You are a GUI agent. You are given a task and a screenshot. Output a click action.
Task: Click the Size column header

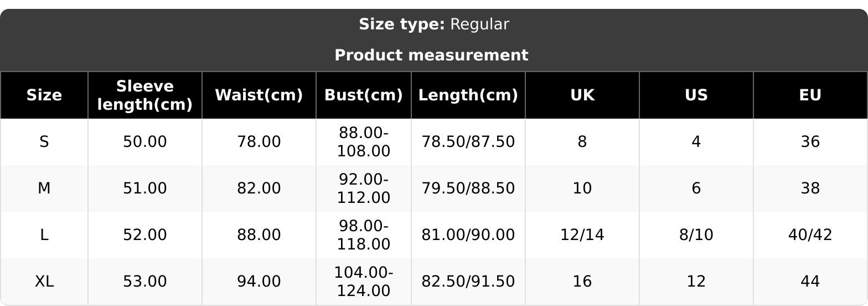point(44,95)
